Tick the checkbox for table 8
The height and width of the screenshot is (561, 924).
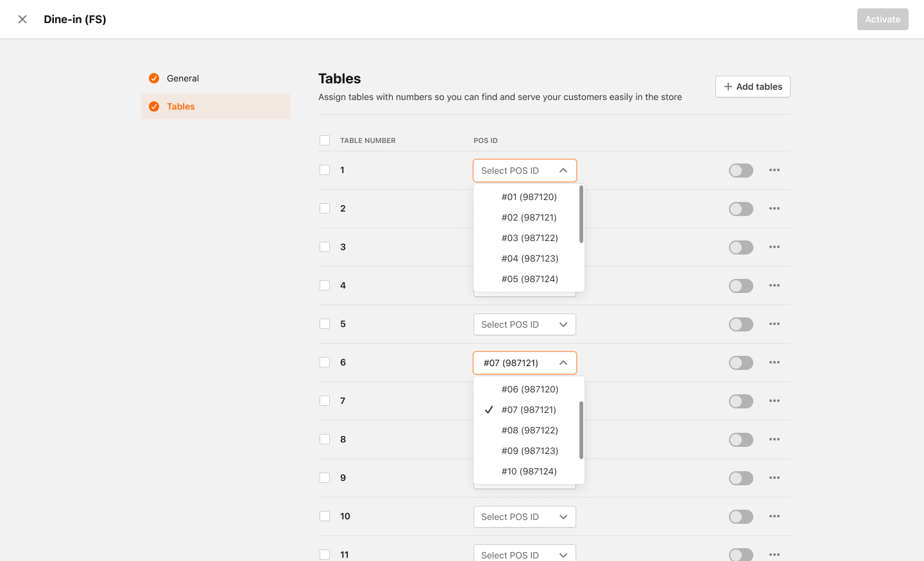click(x=325, y=439)
